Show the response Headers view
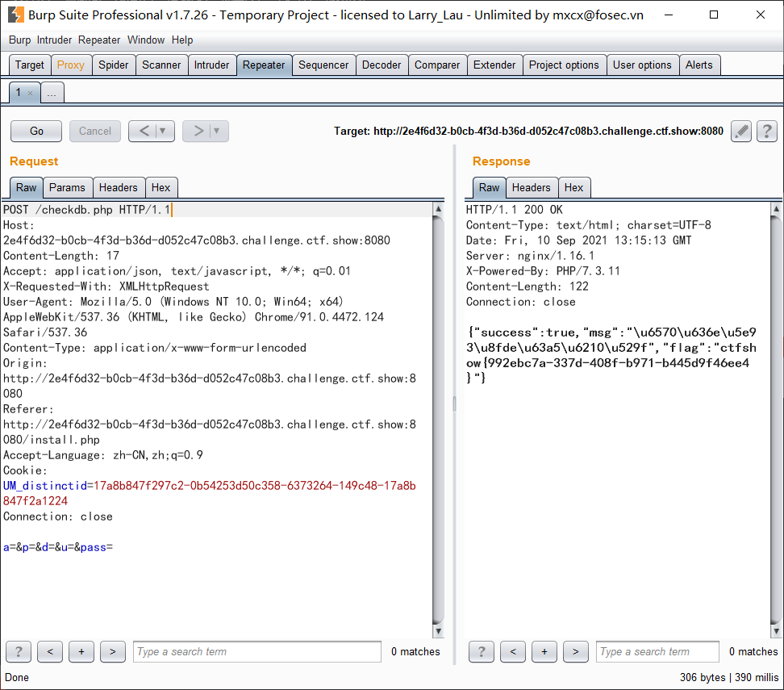 click(x=531, y=188)
